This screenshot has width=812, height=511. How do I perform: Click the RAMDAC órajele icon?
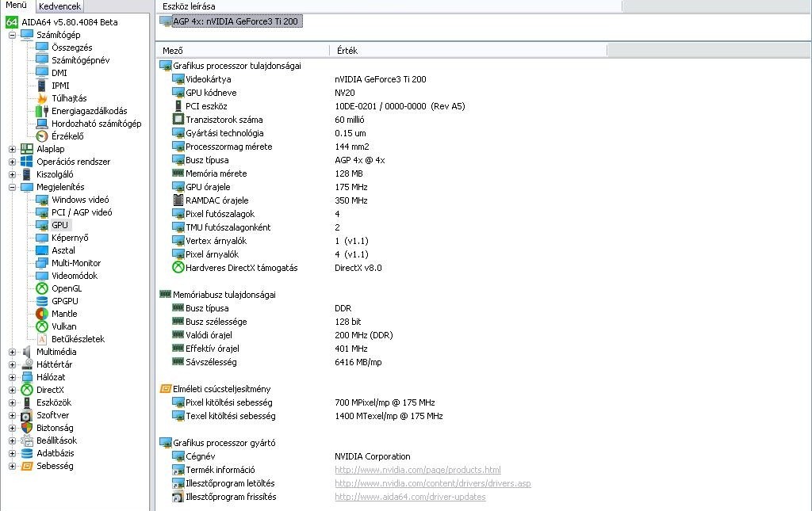click(178, 200)
